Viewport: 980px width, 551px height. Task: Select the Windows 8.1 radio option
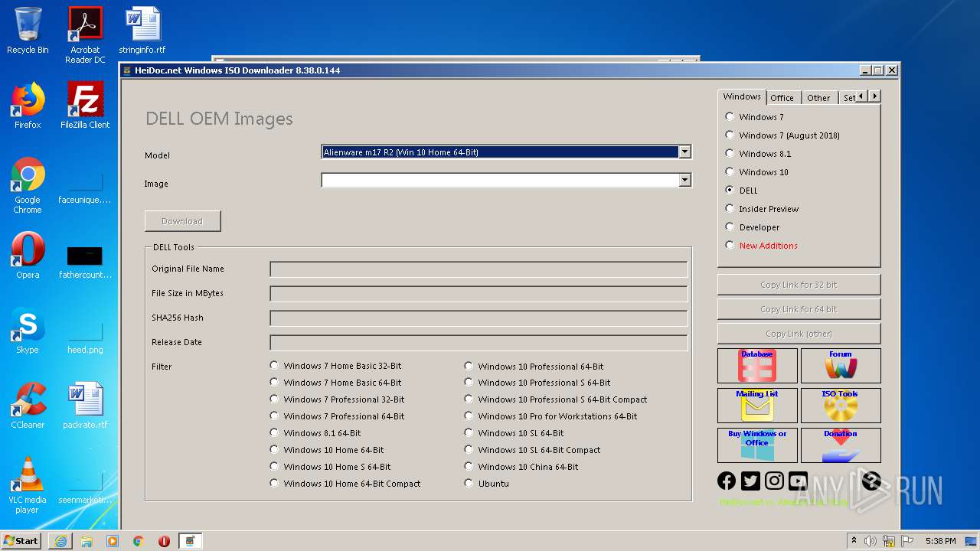click(x=758, y=154)
